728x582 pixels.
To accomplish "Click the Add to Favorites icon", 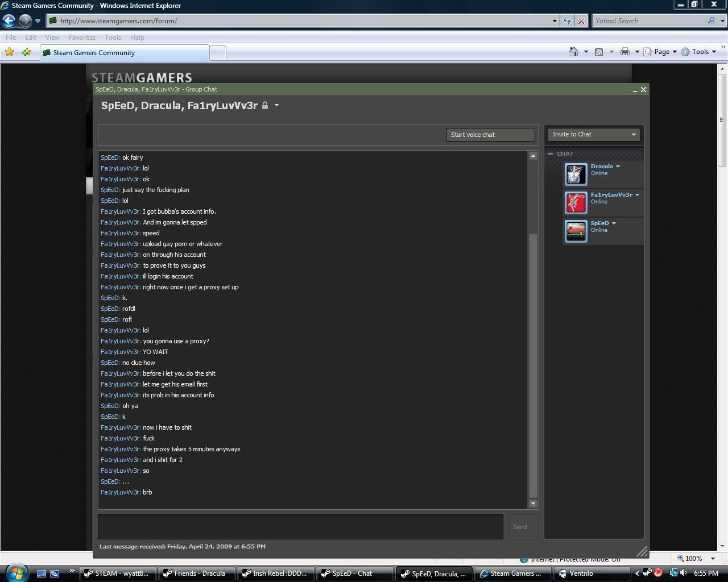I will tap(26, 52).
